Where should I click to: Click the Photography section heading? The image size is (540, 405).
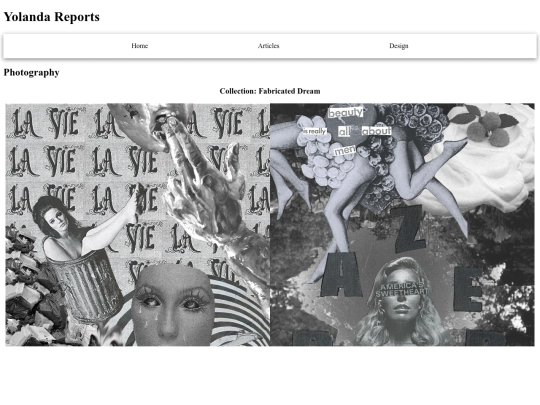[x=32, y=72]
